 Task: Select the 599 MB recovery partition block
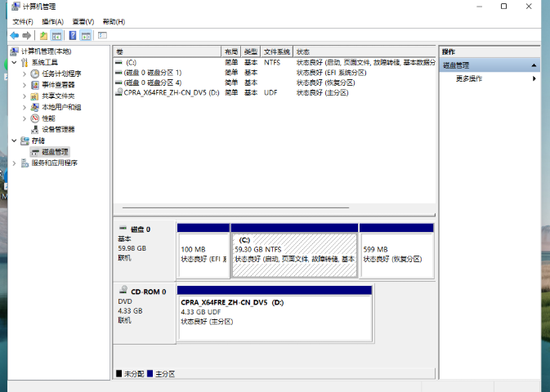pyautogui.click(x=396, y=253)
